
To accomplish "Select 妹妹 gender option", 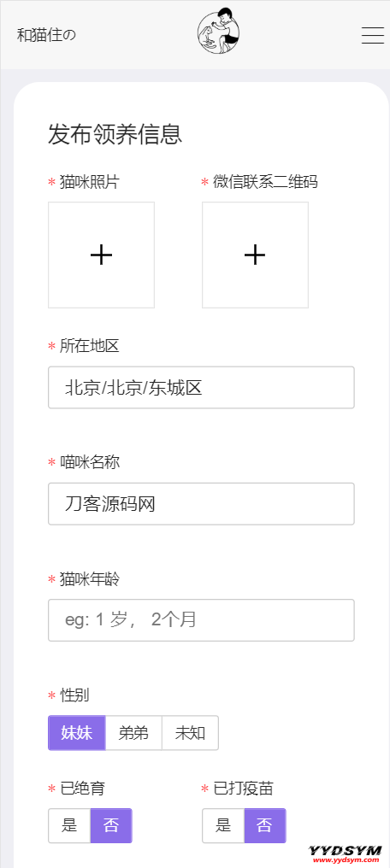I will tap(76, 733).
